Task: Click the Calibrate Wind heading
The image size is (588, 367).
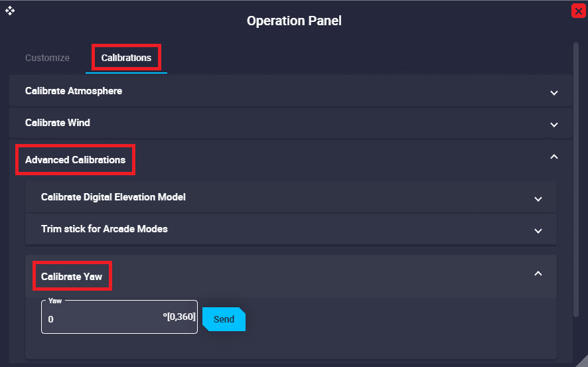Action: pos(58,123)
